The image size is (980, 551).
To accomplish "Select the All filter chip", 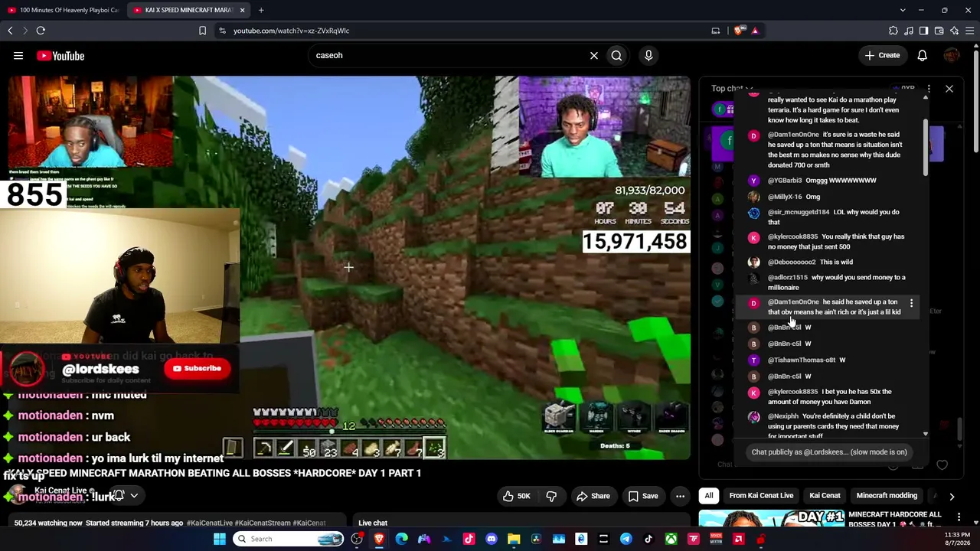I will [x=709, y=496].
